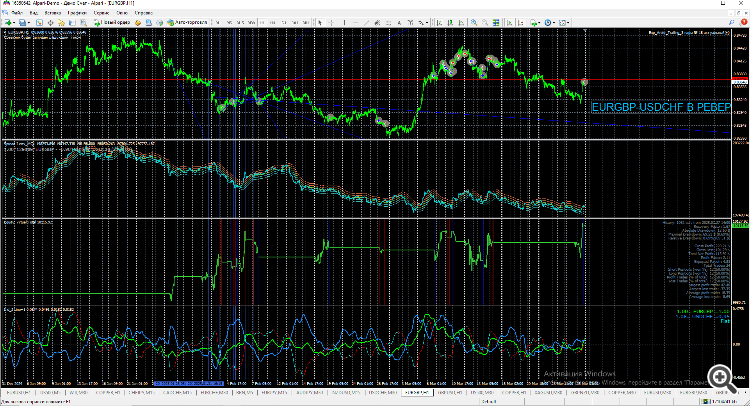Toggle the AutoTrading button
Viewport: 750px width, 406px height.
point(188,22)
